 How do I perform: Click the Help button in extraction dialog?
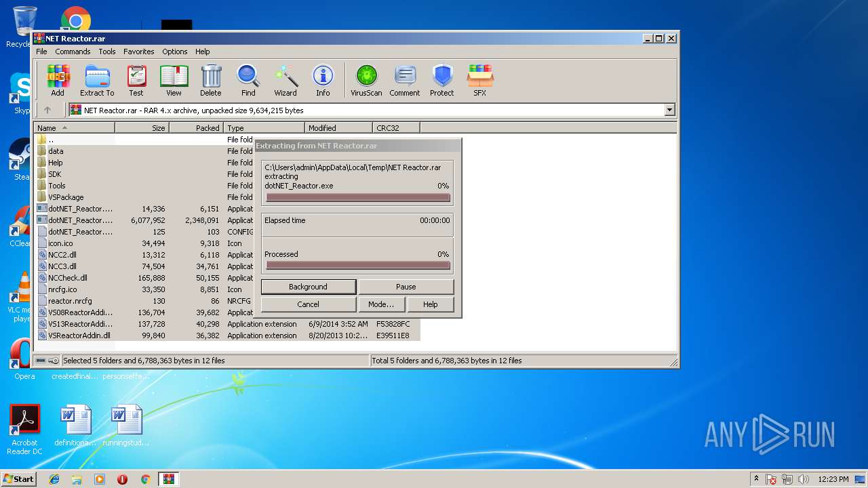pyautogui.click(x=431, y=304)
